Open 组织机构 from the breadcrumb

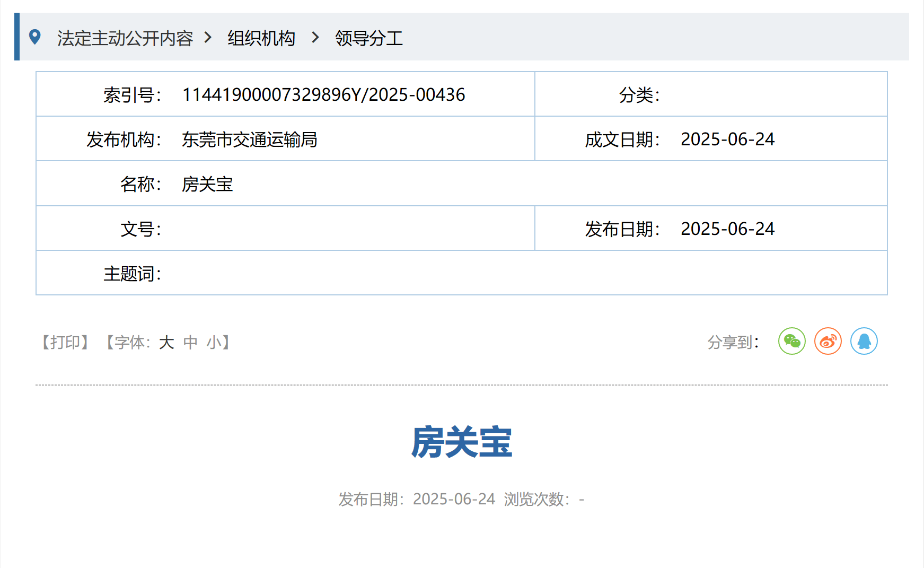click(261, 38)
